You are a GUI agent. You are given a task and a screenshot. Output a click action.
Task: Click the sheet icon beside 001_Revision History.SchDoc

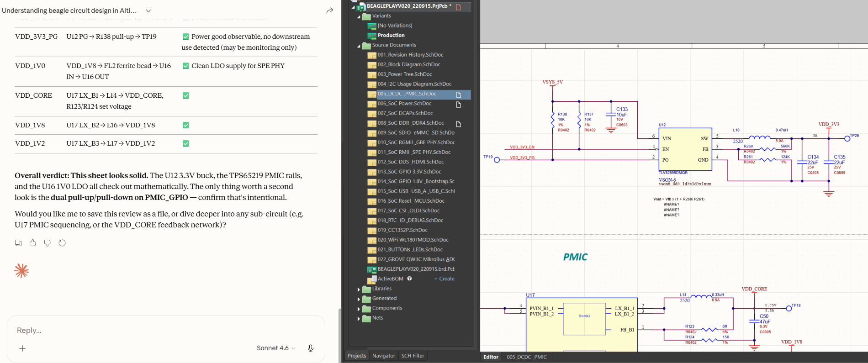372,55
